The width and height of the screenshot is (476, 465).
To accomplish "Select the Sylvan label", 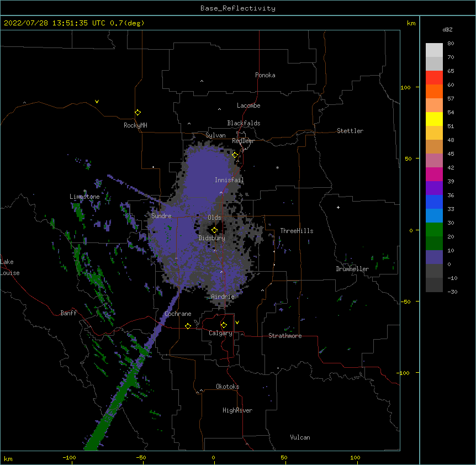I will click(215, 135).
